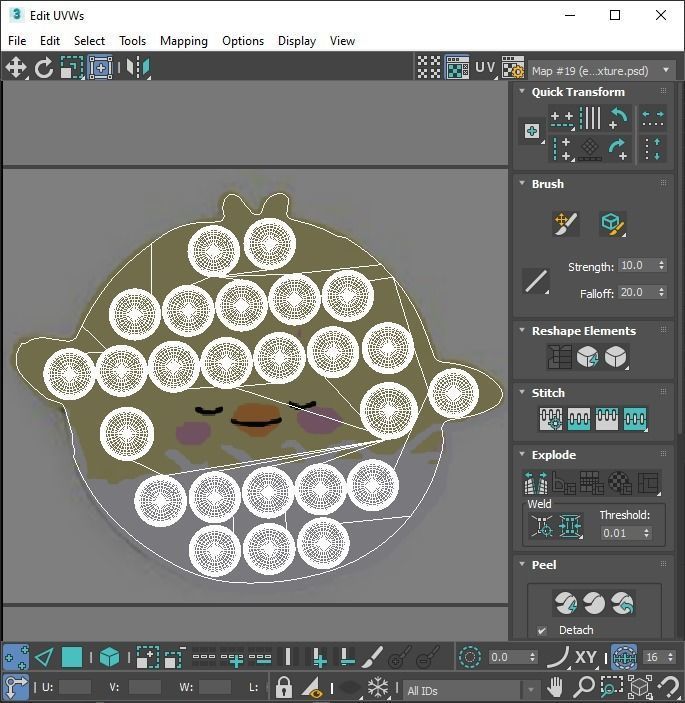Image resolution: width=685 pixels, height=703 pixels.
Task: Collapse the Reshape Elements rollout
Action: [522, 330]
